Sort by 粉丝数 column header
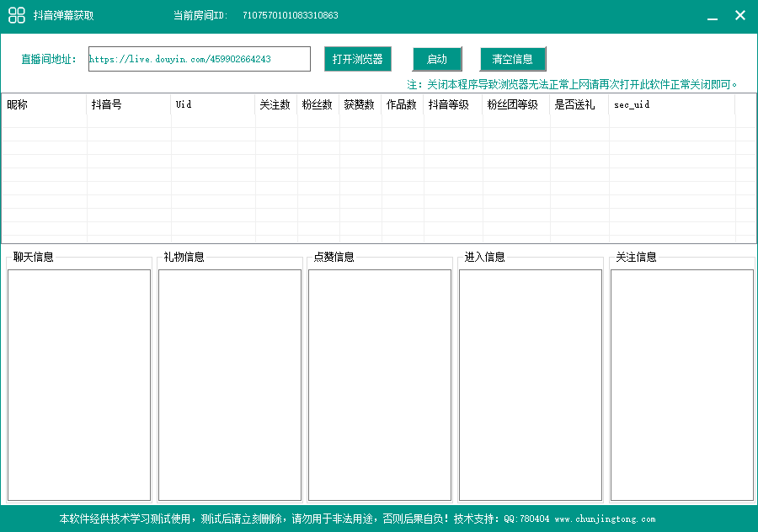 pos(318,104)
